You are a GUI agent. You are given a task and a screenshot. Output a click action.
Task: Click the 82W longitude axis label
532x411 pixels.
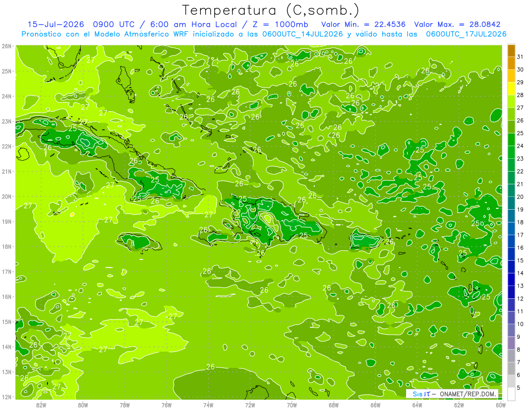(41, 405)
